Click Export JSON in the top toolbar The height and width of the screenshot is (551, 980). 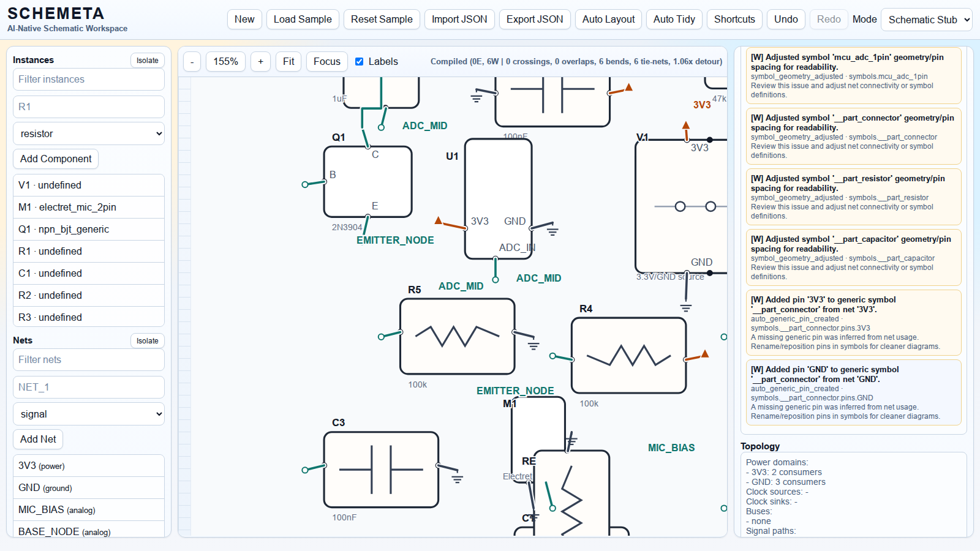click(534, 20)
